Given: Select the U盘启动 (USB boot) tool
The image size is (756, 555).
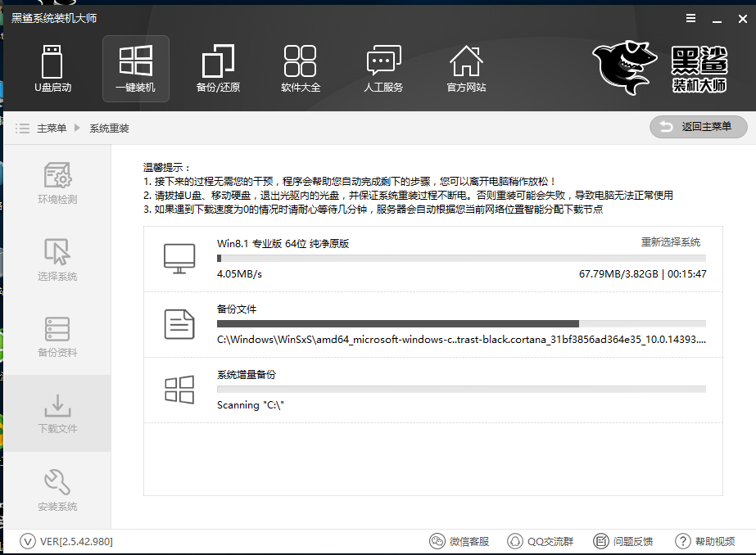Looking at the screenshot, I should point(51,68).
